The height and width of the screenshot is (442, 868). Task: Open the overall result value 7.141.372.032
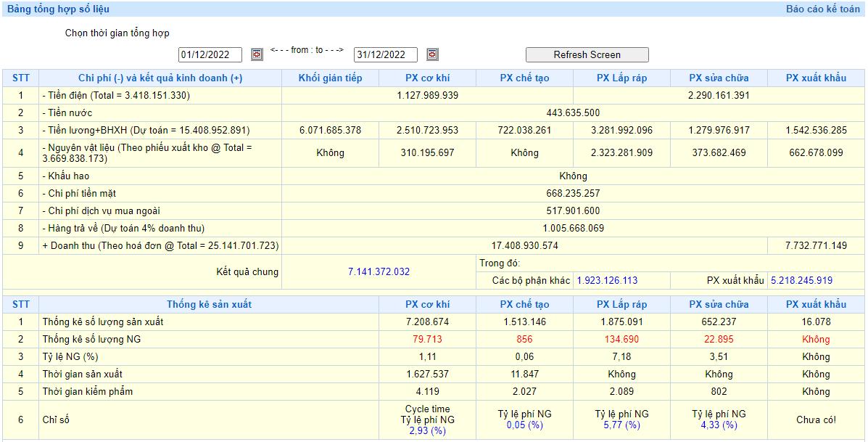coord(379,271)
